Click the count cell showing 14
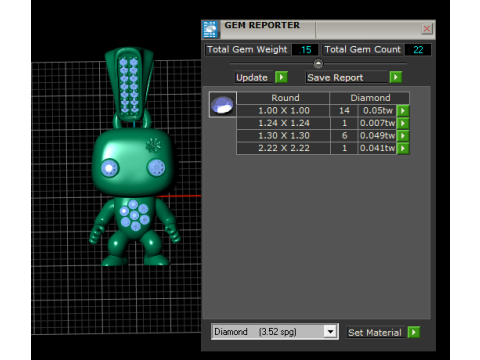 (344, 111)
